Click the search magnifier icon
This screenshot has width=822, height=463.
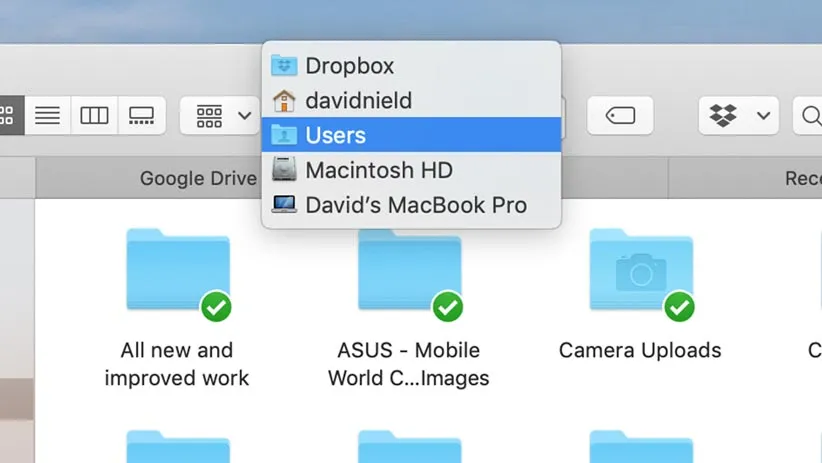[x=810, y=116]
